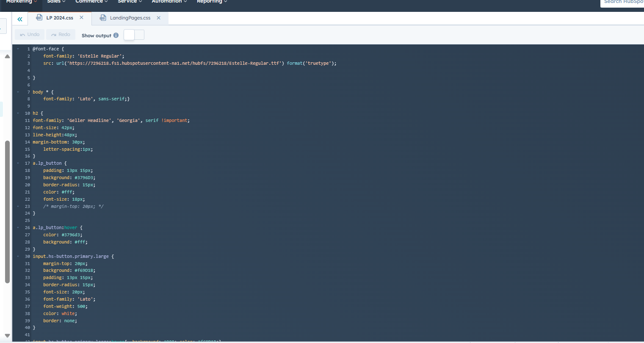Open the Sales menu

(56, 2)
